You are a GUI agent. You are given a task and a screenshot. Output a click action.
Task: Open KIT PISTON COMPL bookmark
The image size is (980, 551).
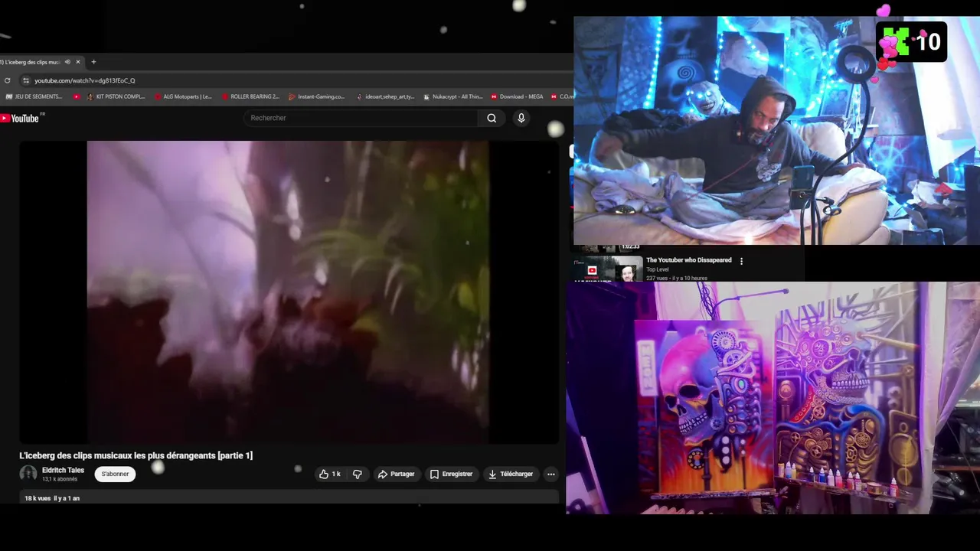pos(116,96)
